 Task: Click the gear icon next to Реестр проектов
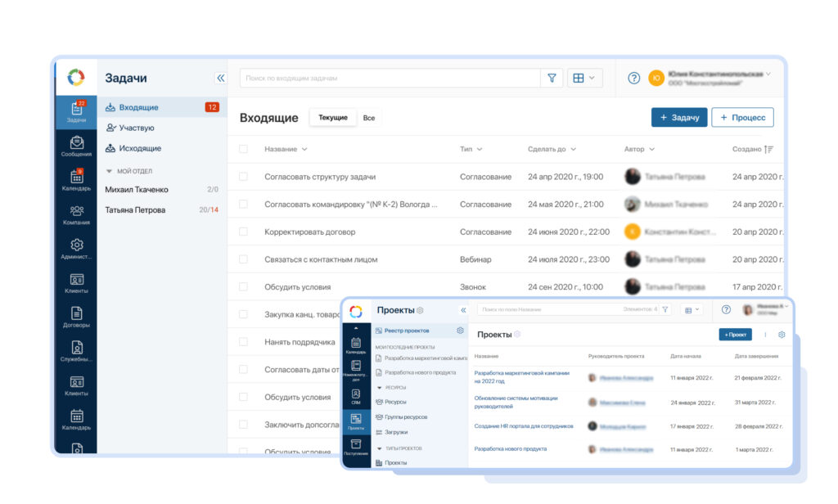[460, 330]
